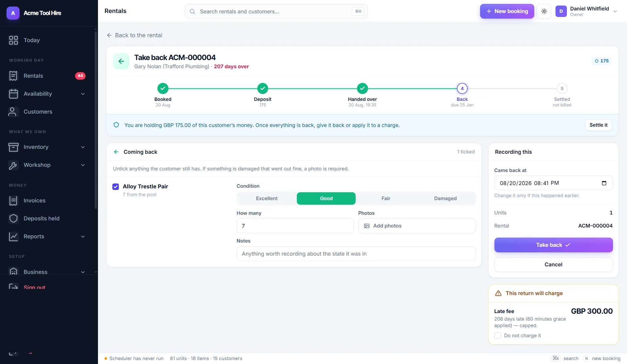The height and width of the screenshot is (364, 627).
Task: Open the calendar picker in Came back at
Action: [x=604, y=183]
